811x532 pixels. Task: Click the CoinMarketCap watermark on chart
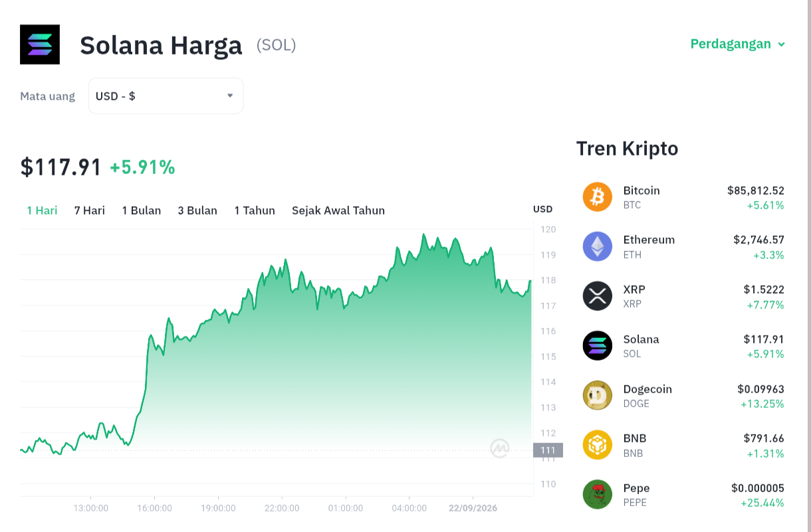pos(500,448)
